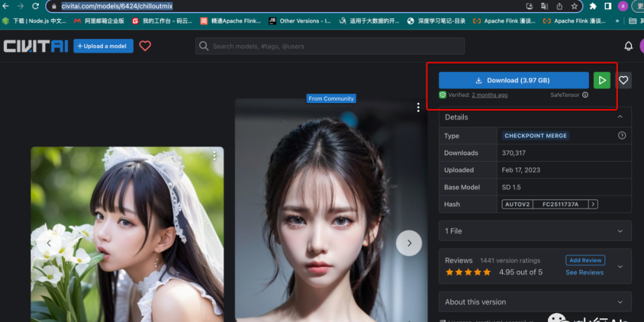Click the install/download page icon in address bar

click(x=530, y=6)
